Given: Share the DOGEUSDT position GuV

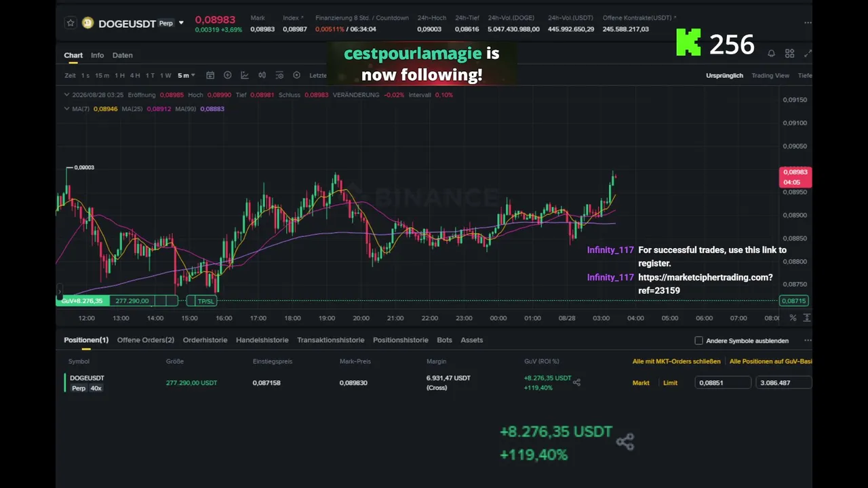Looking at the screenshot, I should (577, 382).
